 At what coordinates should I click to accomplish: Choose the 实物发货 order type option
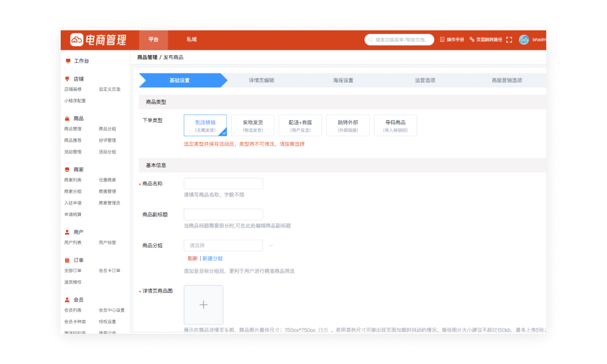pyautogui.click(x=252, y=125)
